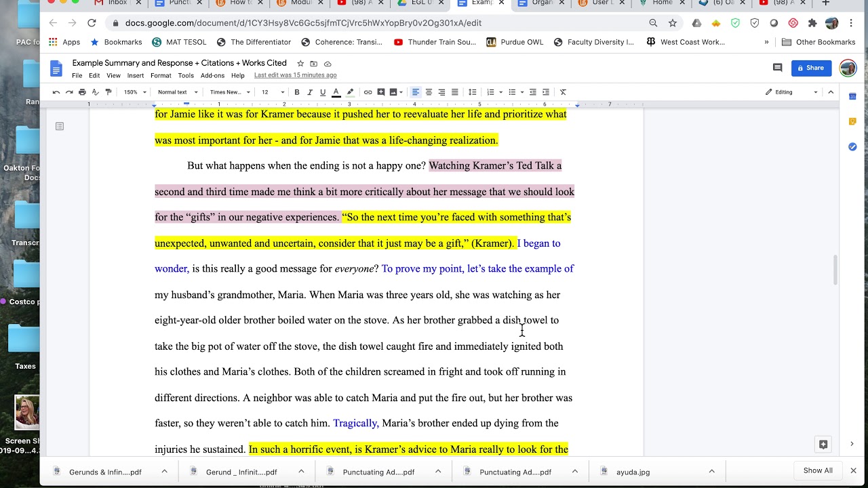Image resolution: width=868 pixels, height=488 pixels.
Task: Open the Help menu
Action: (x=238, y=75)
